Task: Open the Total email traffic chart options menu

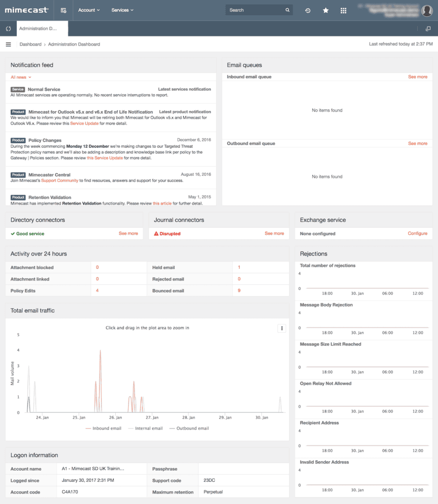Action: [281, 328]
